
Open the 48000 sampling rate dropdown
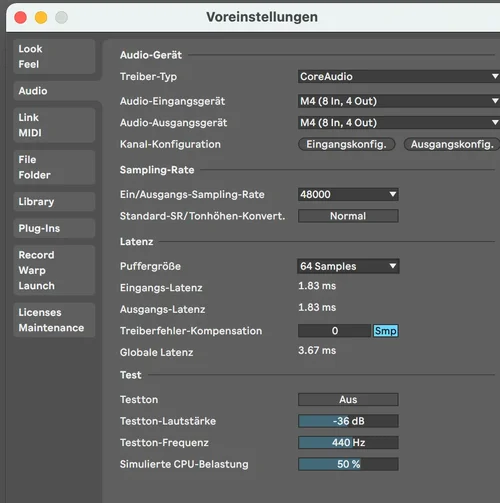point(348,194)
